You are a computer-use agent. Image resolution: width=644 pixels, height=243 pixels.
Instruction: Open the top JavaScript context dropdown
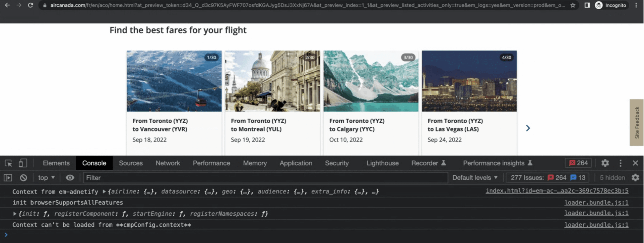[46, 178]
